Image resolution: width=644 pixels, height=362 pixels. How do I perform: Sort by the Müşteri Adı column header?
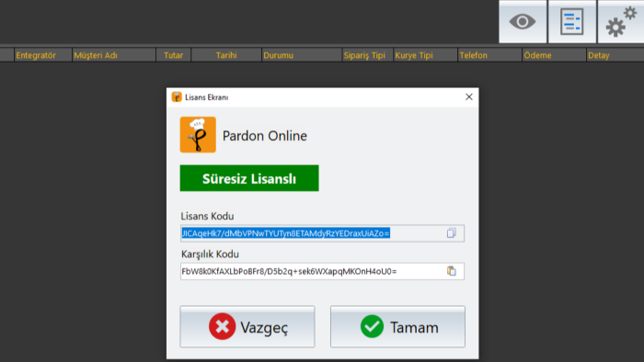click(x=114, y=55)
